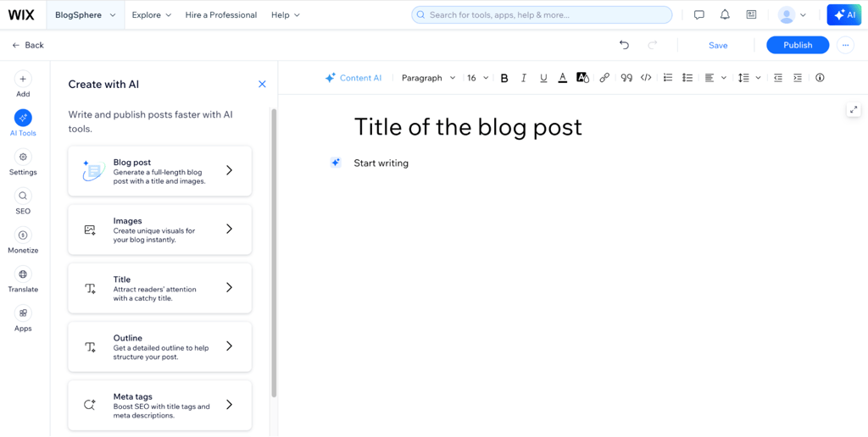
Task: Toggle the code block format
Action: [x=646, y=78]
